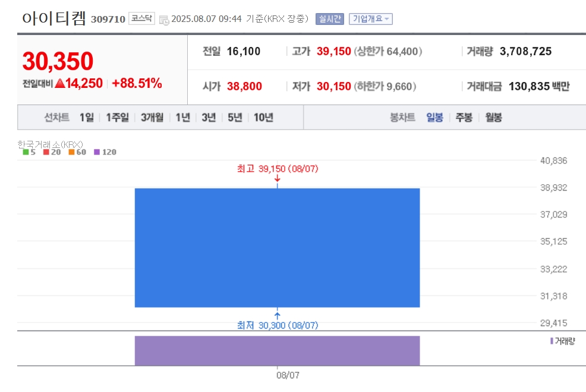Select the 1주일 line chart period
This screenshot has height=392, width=586.
coord(117,118)
